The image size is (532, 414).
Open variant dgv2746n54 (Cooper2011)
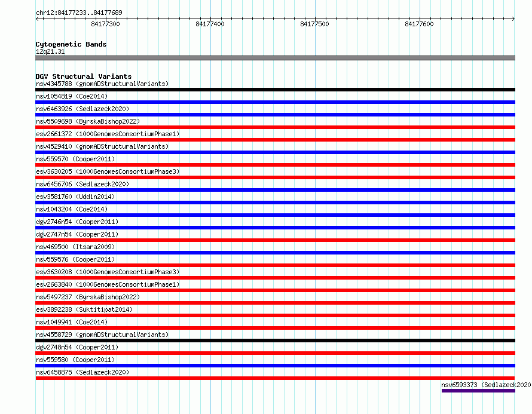[x=77, y=222]
